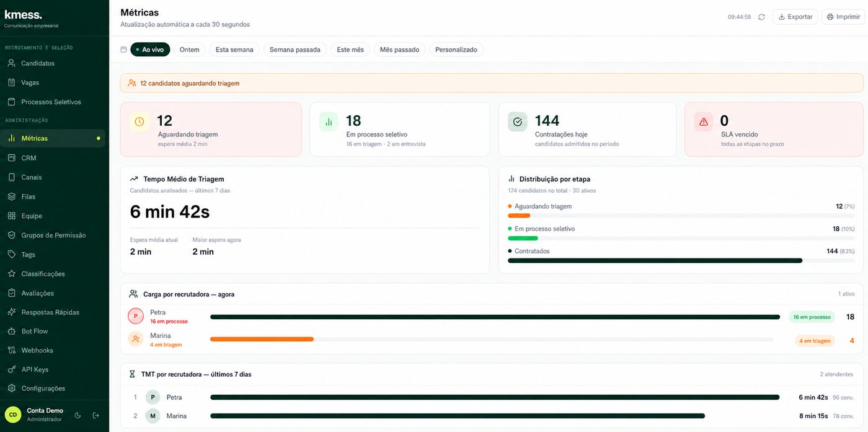Click the warning icon on SLA vencido card
Viewport: 868px width, 432px height.
pos(704,121)
